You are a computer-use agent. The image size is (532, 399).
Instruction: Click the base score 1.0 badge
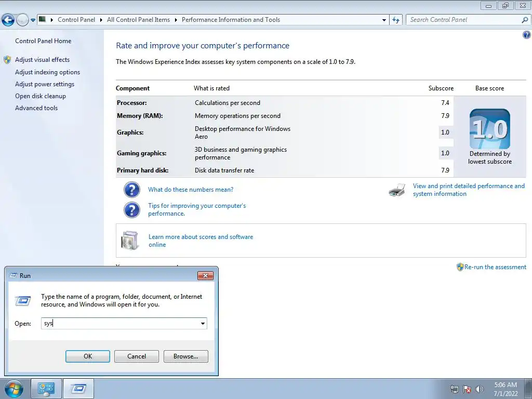click(x=489, y=129)
